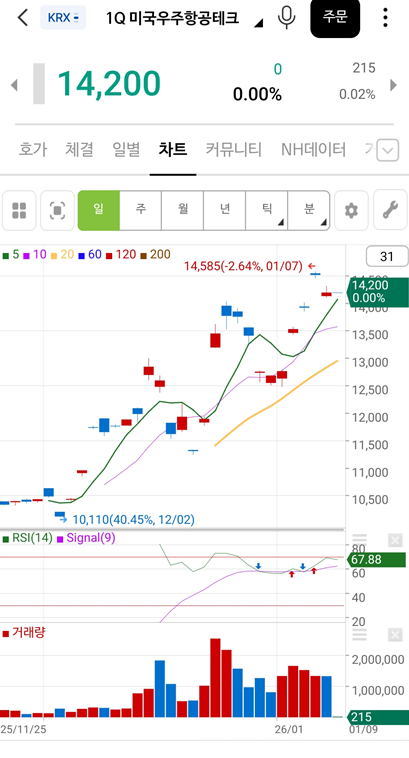Tap the fullscreen chart icon
Image resolution: width=409 pixels, height=758 pixels.
[58, 210]
